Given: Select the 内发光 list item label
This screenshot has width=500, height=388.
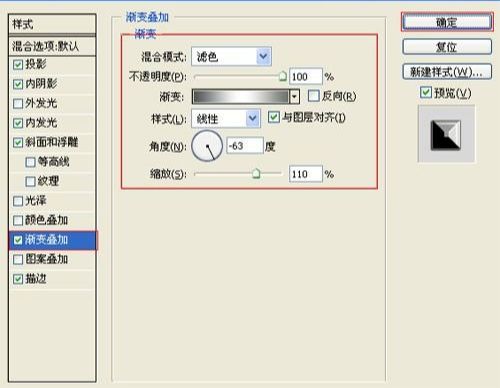Looking at the screenshot, I should pos(41,123).
